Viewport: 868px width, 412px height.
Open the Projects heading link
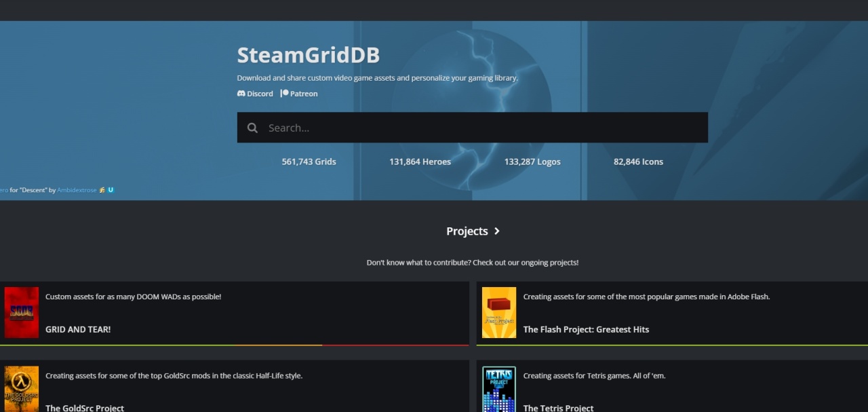tap(467, 231)
